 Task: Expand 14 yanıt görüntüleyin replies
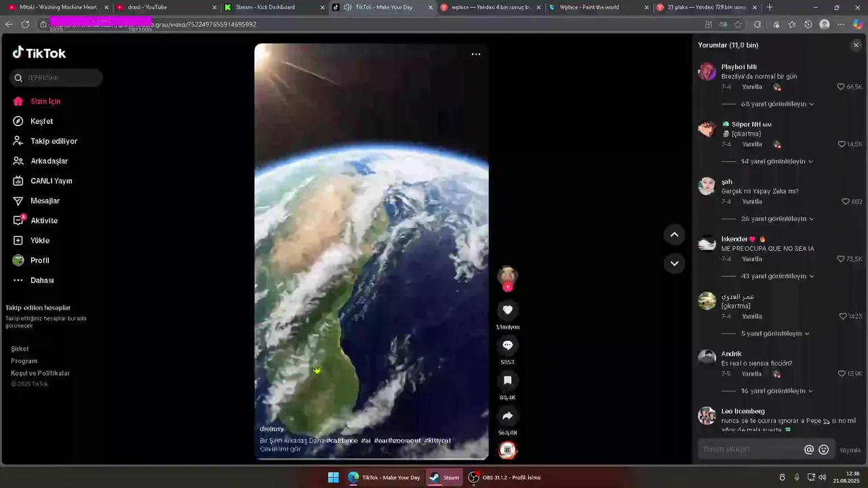(777, 161)
